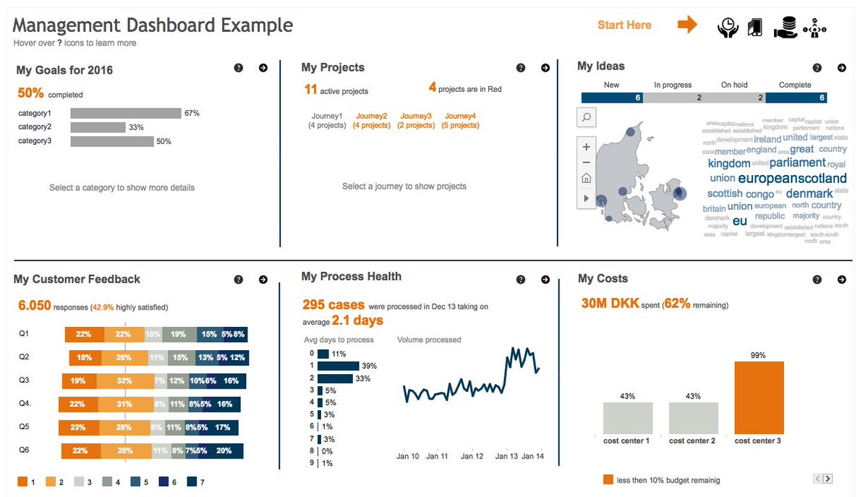Select category3 bar showing 50%

(x=112, y=141)
